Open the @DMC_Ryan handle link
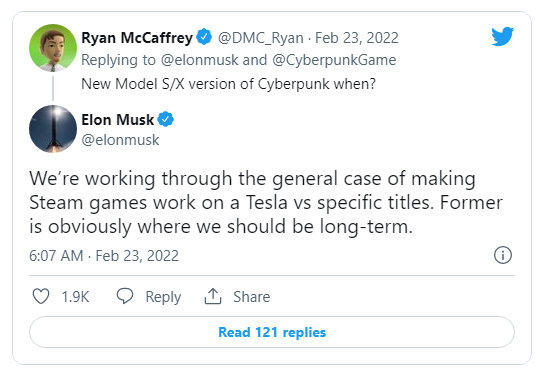The width and height of the screenshot is (543, 373). pos(260,38)
